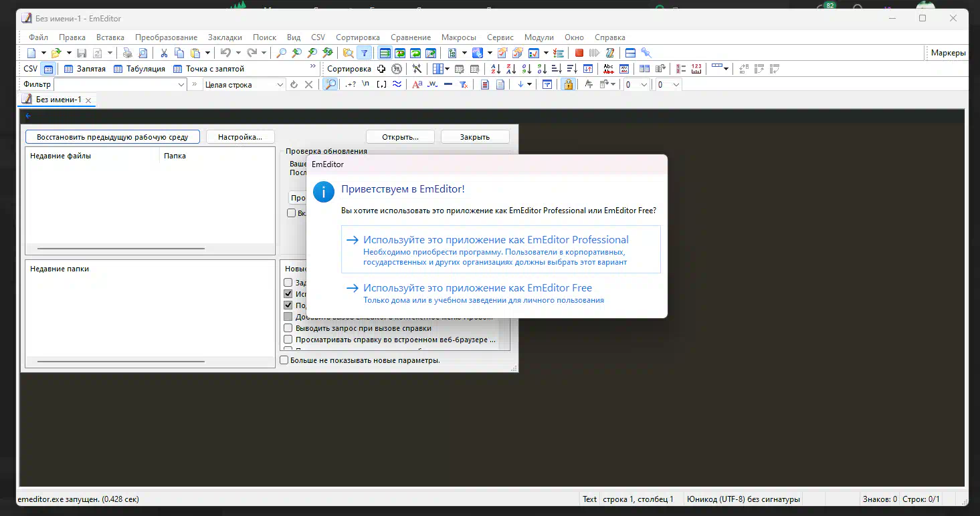
Task: Toggle the checkbox under Проверка обновления section
Action: click(x=292, y=213)
